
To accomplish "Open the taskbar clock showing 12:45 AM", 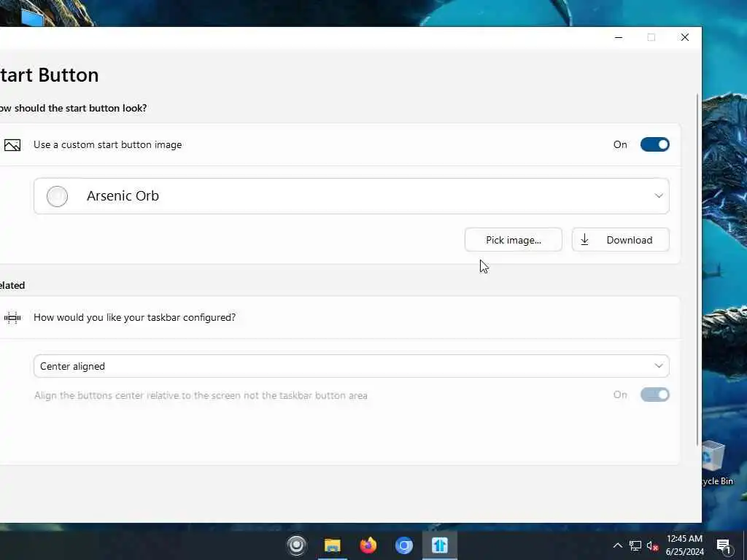I will click(684, 545).
